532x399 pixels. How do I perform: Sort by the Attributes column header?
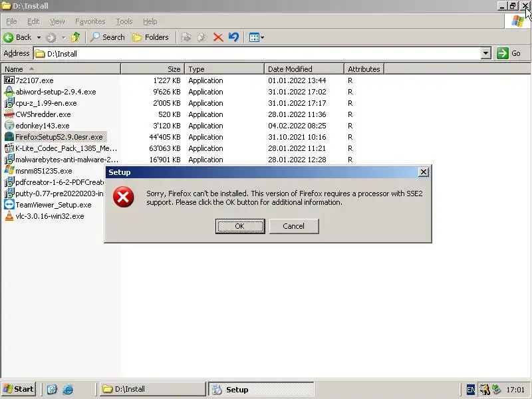[x=364, y=69]
